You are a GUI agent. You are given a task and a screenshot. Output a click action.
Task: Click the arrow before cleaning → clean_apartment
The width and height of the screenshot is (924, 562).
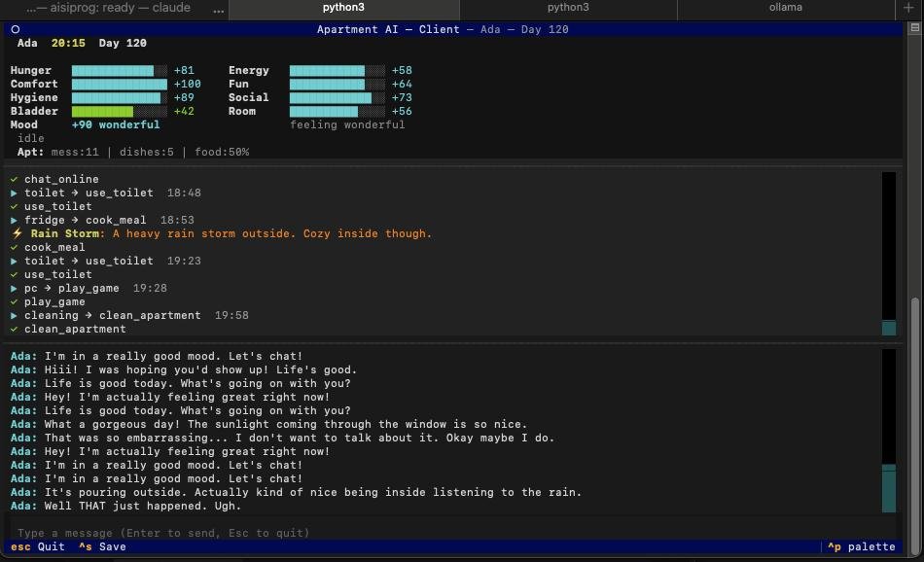(x=15, y=316)
